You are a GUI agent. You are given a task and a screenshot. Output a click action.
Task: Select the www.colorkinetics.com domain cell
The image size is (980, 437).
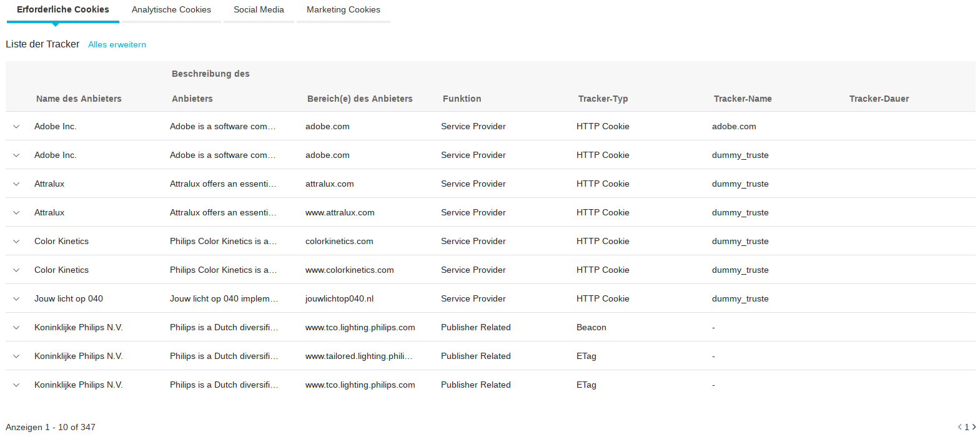350,270
